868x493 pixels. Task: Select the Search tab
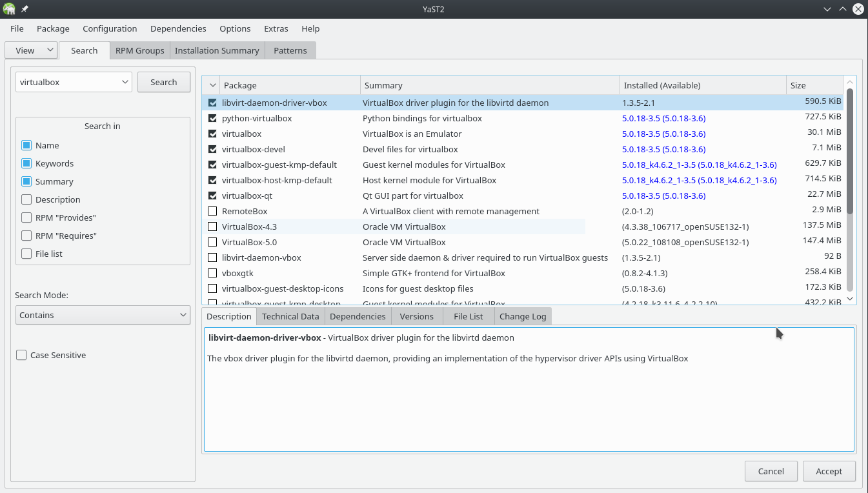85,50
